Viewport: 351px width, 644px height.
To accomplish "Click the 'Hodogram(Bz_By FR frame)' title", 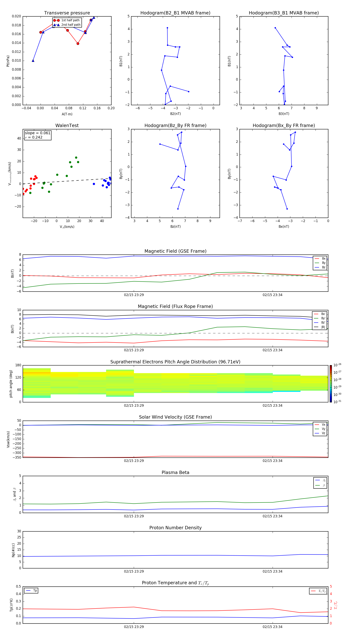I will (175, 125).
